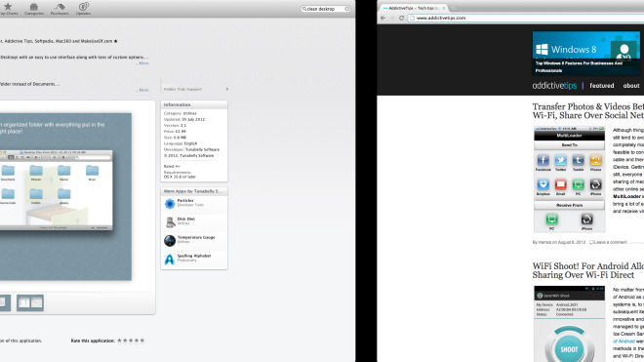Image resolution: width=644 pixels, height=362 pixels.
Task: Click the Tunabelly Software developer name
Action: click(x=202, y=149)
